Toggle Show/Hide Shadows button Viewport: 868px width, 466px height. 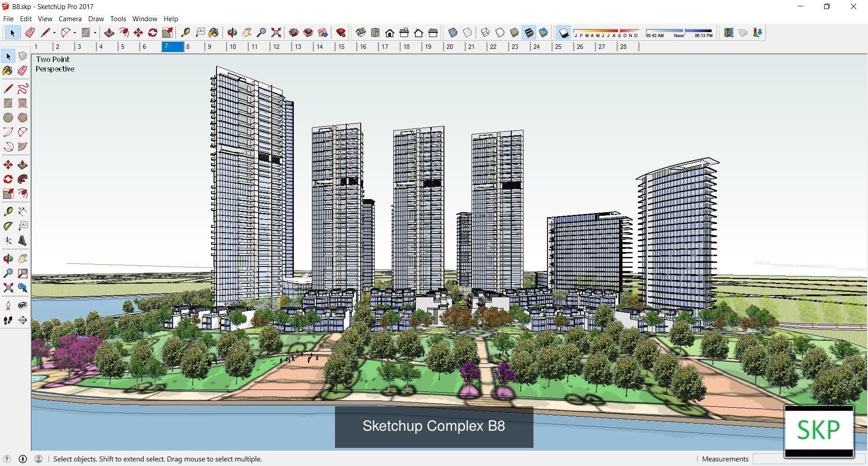coord(563,33)
